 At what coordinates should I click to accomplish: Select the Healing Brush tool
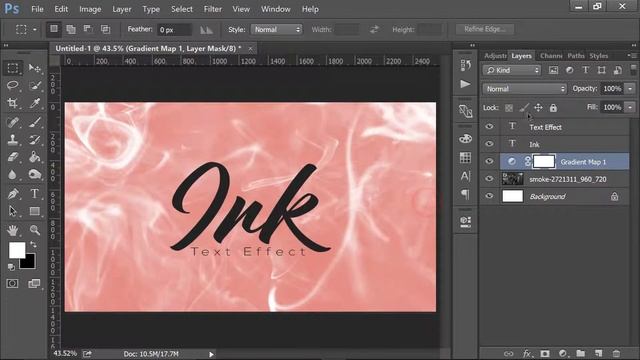click(13, 122)
